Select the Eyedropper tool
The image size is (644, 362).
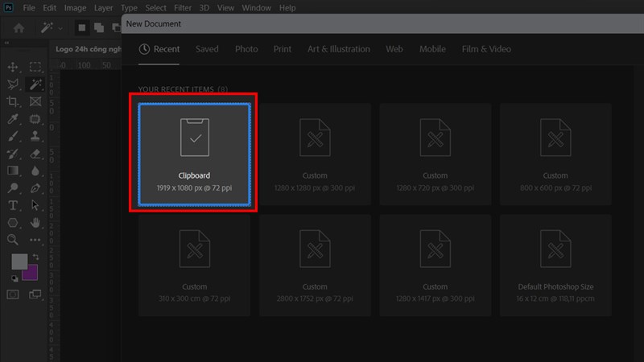click(x=13, y=119)
